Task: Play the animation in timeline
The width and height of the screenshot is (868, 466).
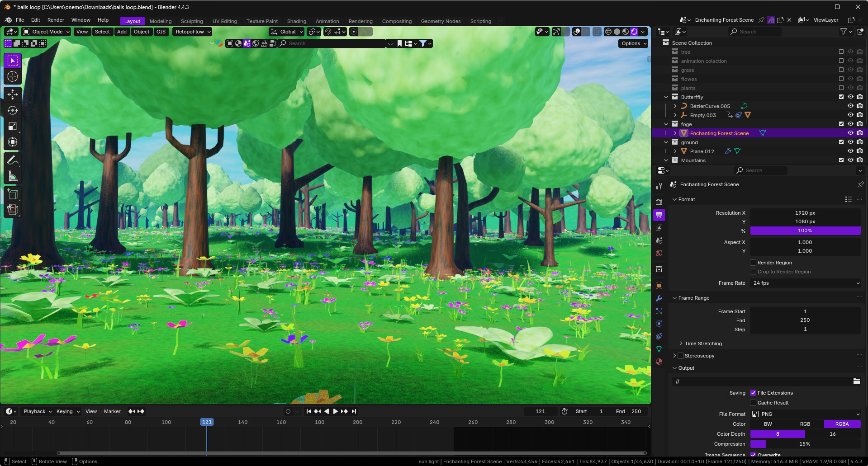Action: coord(335,411)
